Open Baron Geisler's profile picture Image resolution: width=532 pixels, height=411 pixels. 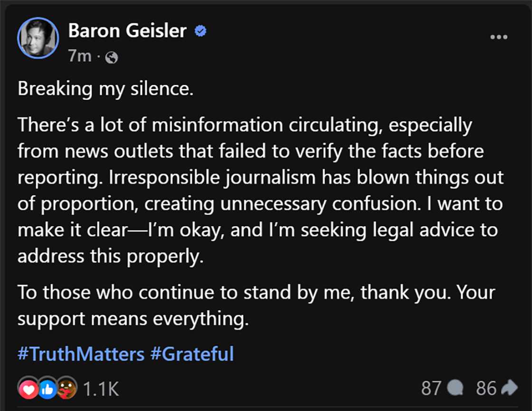coord(38,38)
